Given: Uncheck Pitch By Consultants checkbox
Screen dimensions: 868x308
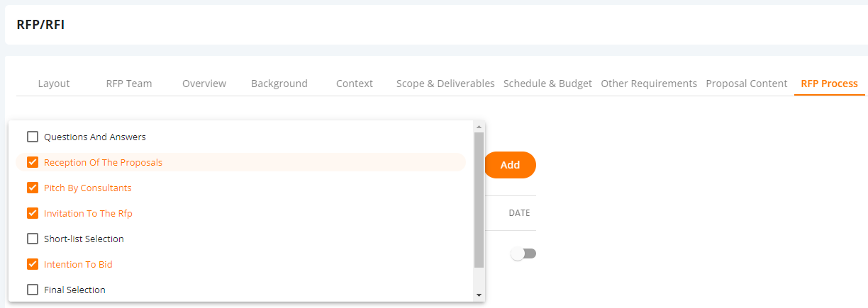Looking at the screenshot, I should click(33, 188).
